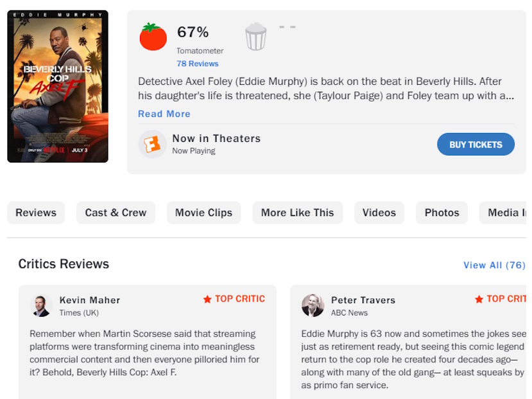The image size is (532, 399).
Task: Click the 67% Tomatometer score
Action: pyautogui.click(x=193, y=32)
